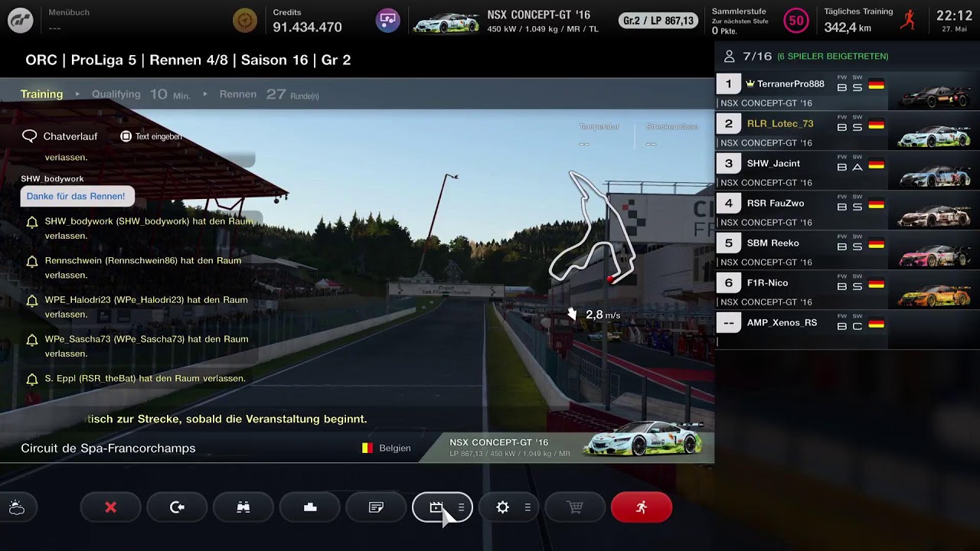
Task: Click the ORC ProLiga 5 room title
Action: [x=188, y=60]
